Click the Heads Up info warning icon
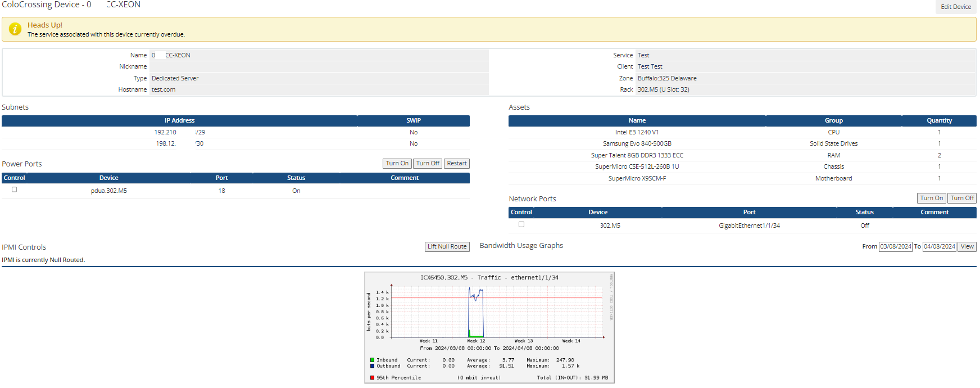This screenshot has width=980, height=388. point(15,29)
